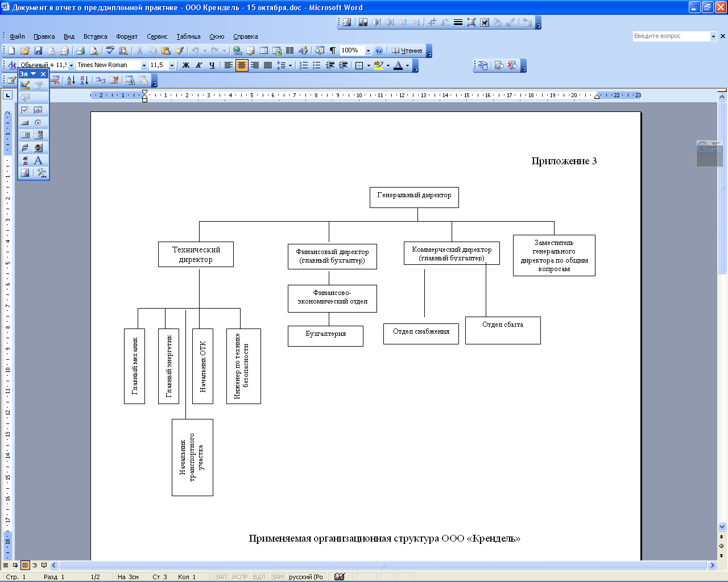
Task: Click the picture Line Style button
Action: click(x=458, y=22)
